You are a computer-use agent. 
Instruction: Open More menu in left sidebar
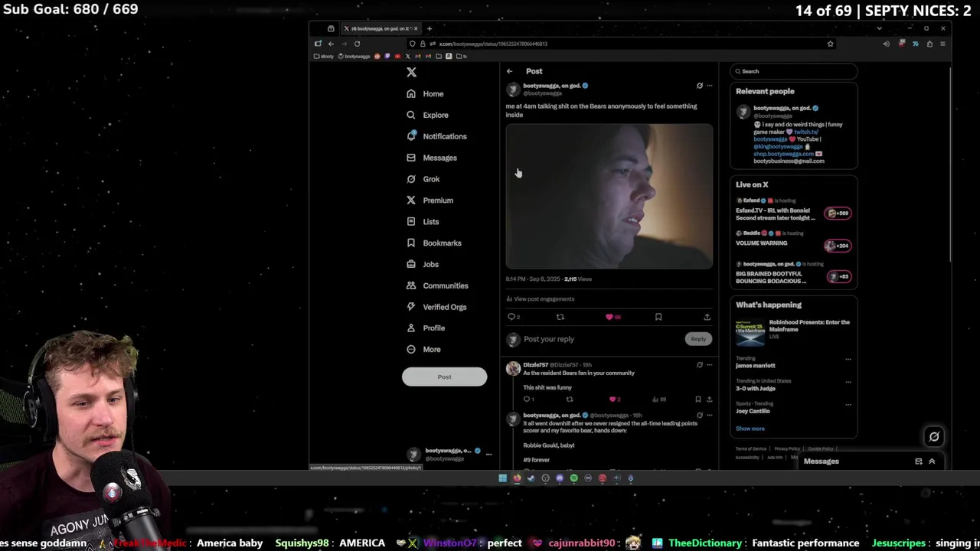click(424, 350)
